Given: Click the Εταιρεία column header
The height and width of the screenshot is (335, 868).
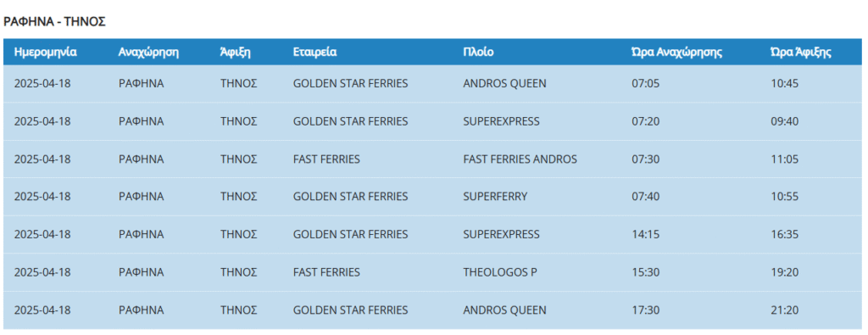Looking at the screenshot, I should (x=315, y=53).
